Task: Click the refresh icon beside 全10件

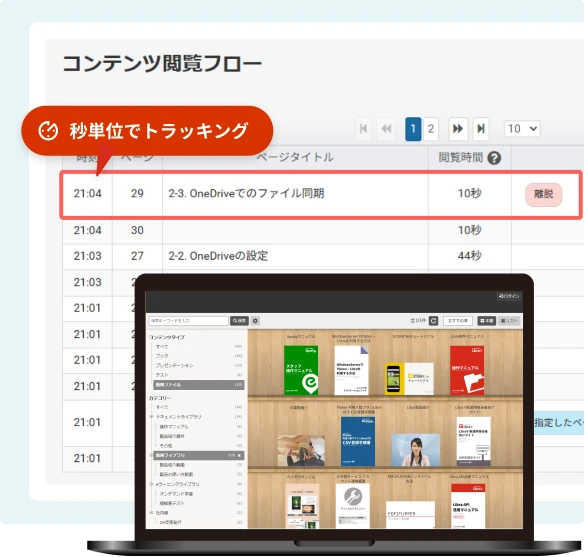Action: [434, 321]
